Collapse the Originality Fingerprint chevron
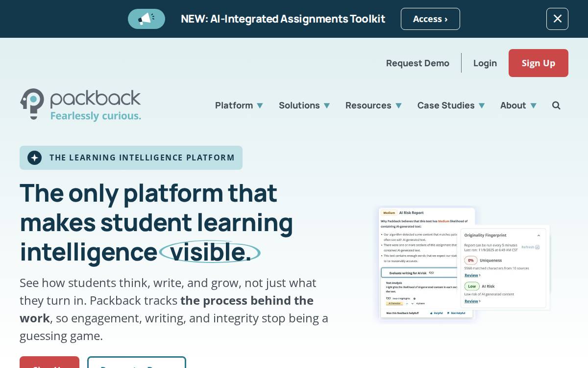Viewport: 588px width, 368px height. 539,236
